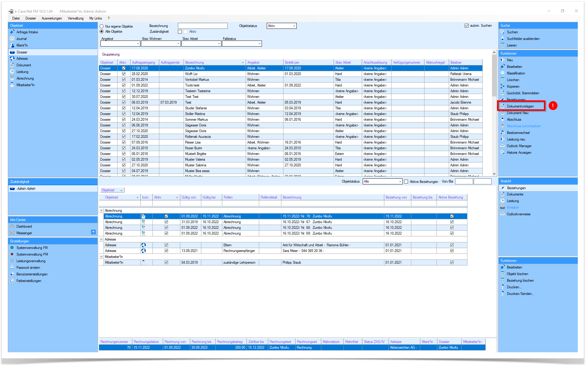This screenshot has height=367, width=588.
Task: Toggle Aktiv checkbox in Sara Meier row
Action: click(x=166, y=251)
